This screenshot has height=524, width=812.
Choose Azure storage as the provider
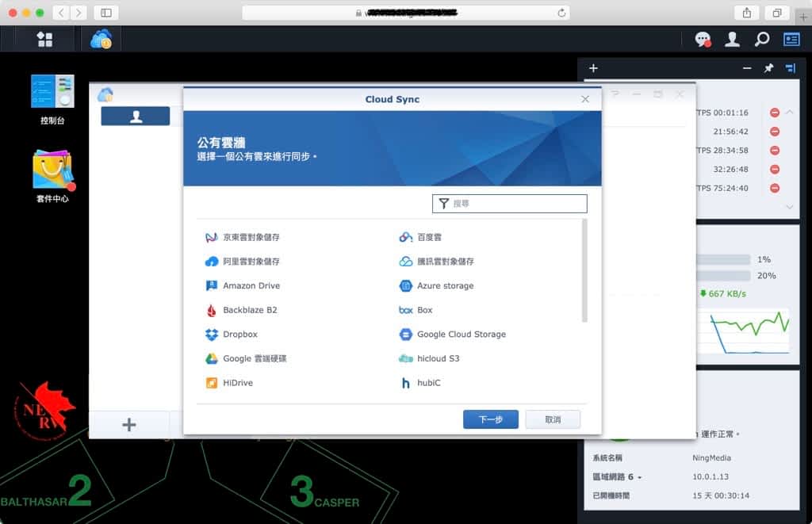(436, 286)
